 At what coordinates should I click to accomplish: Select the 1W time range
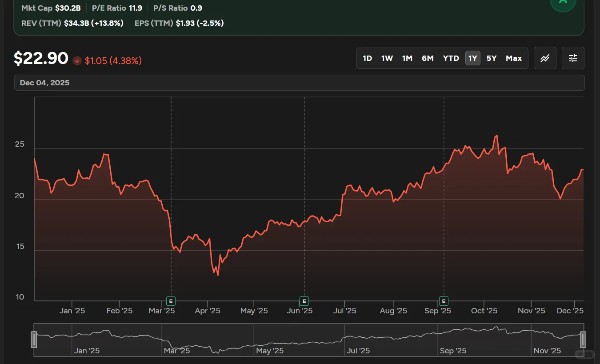point(387,58)
